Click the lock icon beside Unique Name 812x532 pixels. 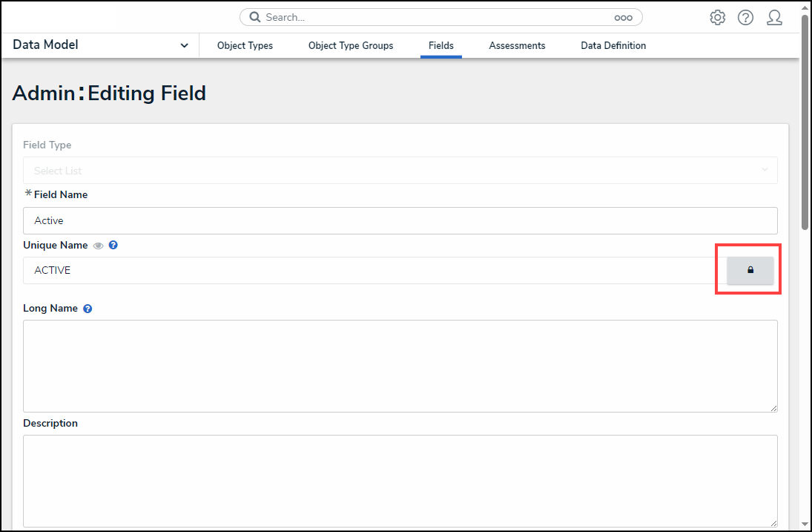pyautogui.click(x=750, y=271)
